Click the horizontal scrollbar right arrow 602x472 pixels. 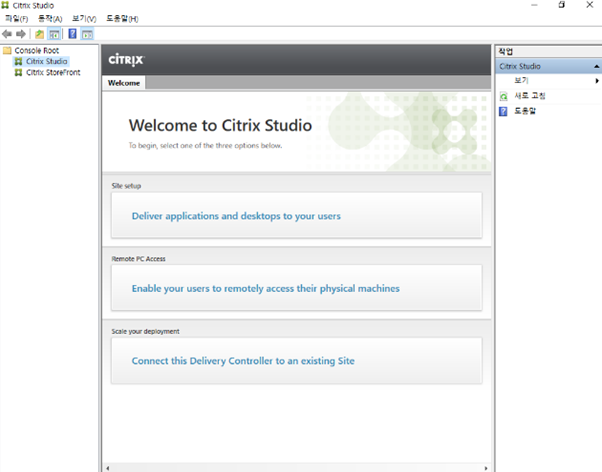(486, 468)
